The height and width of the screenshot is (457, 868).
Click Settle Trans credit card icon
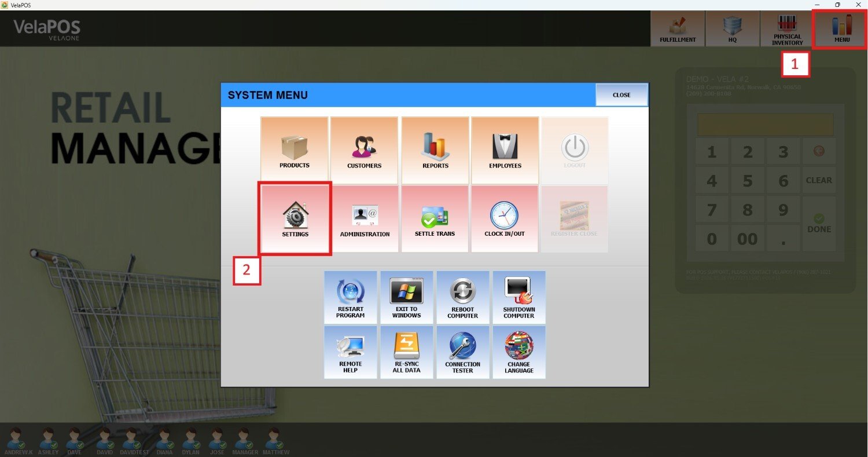[x=435, y=219]
